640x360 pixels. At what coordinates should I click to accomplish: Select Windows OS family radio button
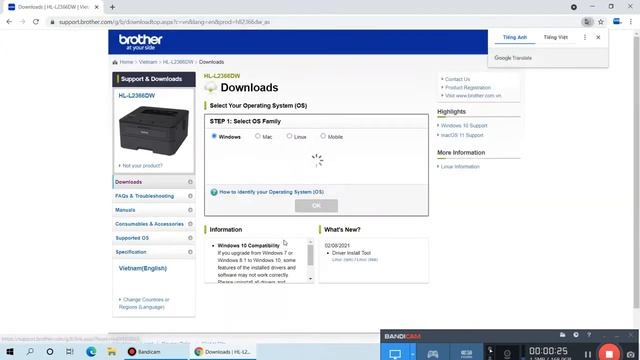(x=214, y=136)
